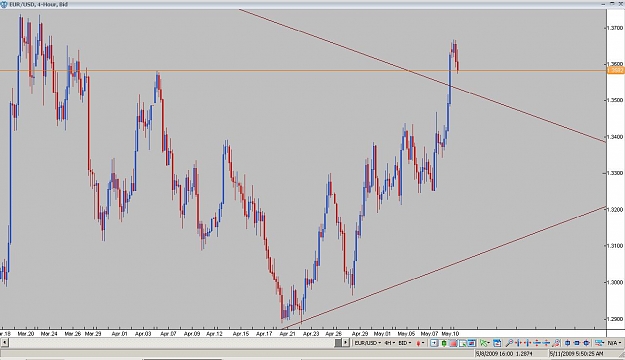This screenshot has height=360, width=625.
Task: Click the red square toolbar icon
Action: click(453, 343)
